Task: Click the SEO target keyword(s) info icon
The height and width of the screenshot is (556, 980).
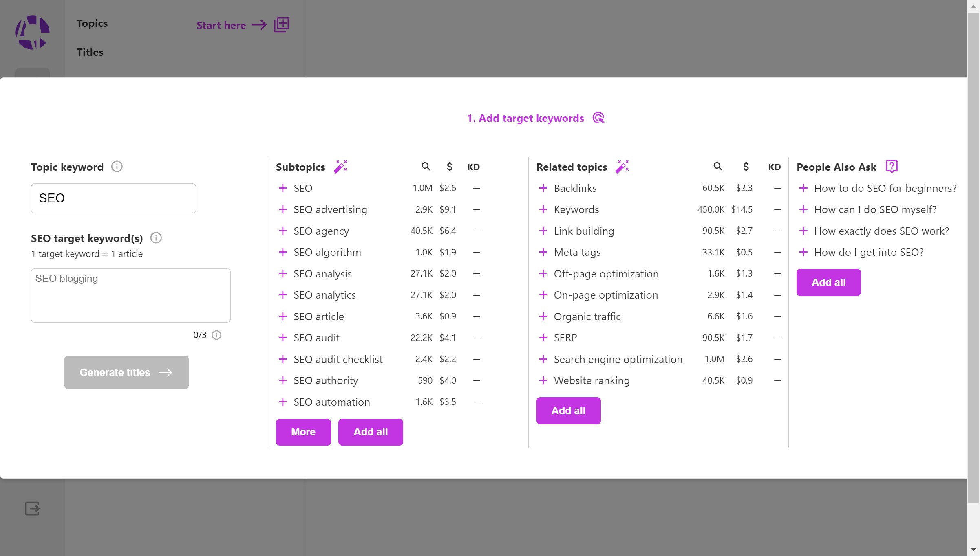Action: (156, 238)
